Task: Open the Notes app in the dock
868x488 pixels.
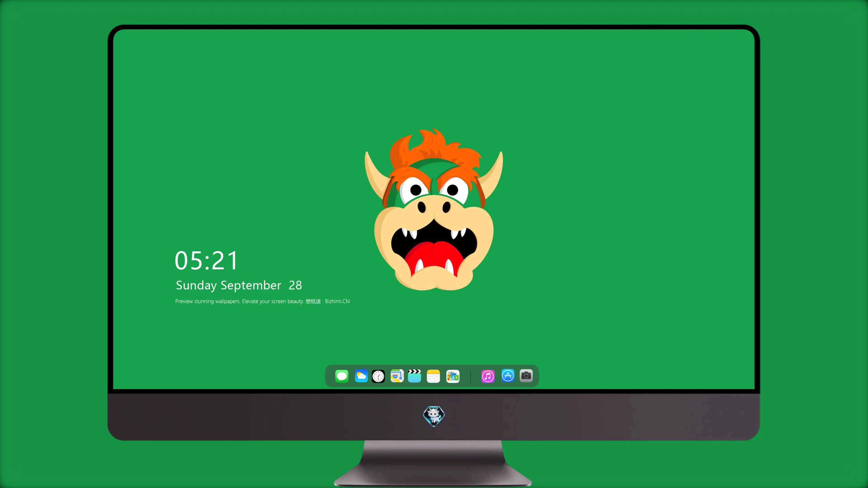Action: pos(433,376)
